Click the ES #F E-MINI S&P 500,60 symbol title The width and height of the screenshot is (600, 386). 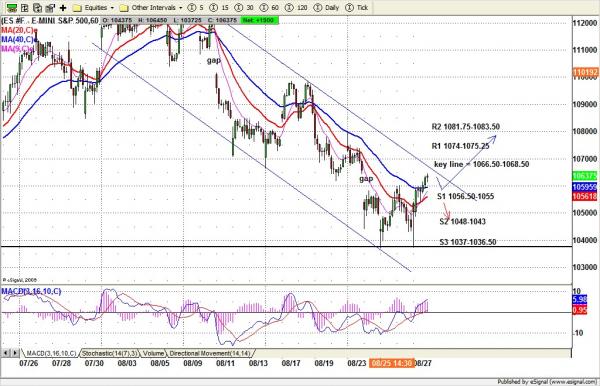50,21
